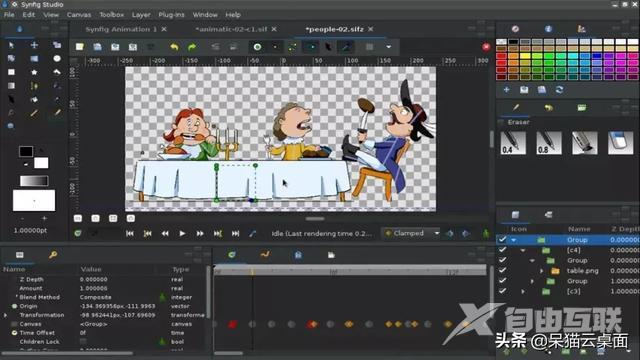Click the green circle render preview icon
Image resolution: width=640 pixels, height=360 pixels.
click(258, 47)
